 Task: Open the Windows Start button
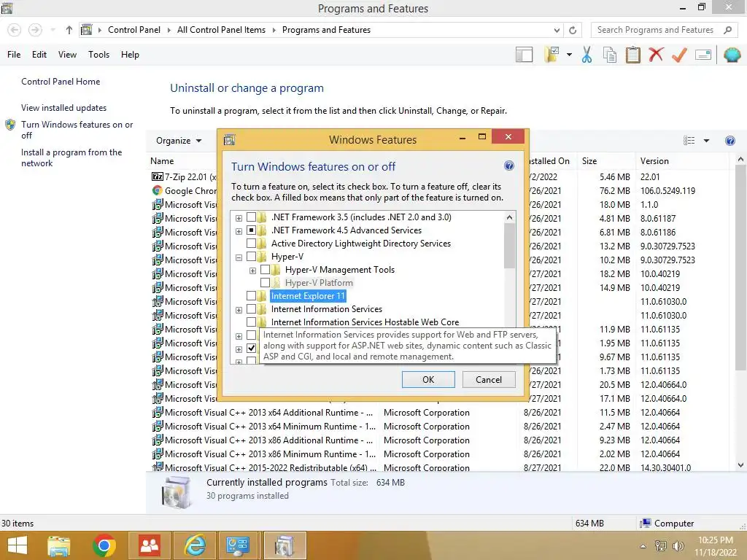point(18,545)
